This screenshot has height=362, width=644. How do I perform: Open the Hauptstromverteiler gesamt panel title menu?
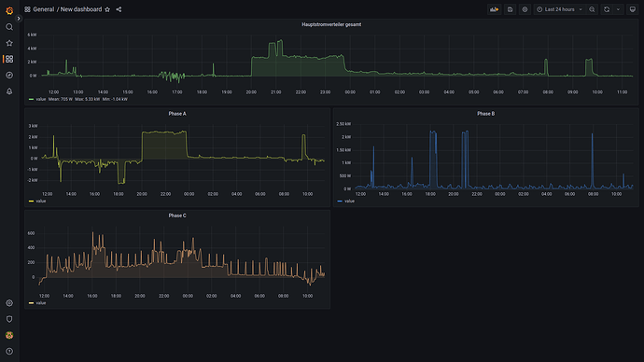331,24
